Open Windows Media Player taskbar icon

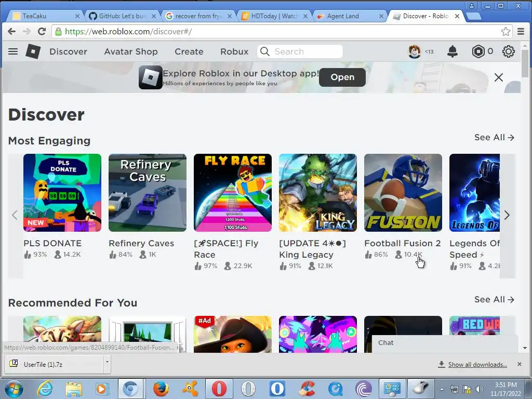click(x=102, y=389)
